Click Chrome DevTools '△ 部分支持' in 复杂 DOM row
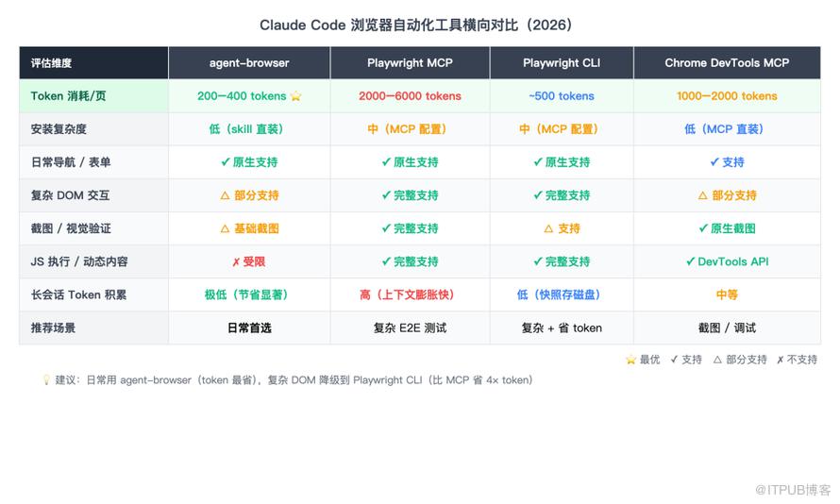 tap(727, 195)
